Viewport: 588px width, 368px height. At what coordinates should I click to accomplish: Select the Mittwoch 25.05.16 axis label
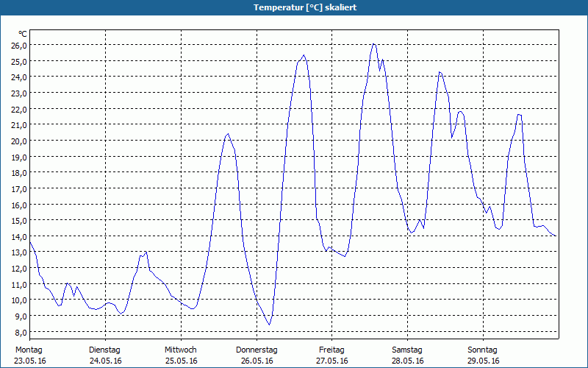click(x=181, y=355)
